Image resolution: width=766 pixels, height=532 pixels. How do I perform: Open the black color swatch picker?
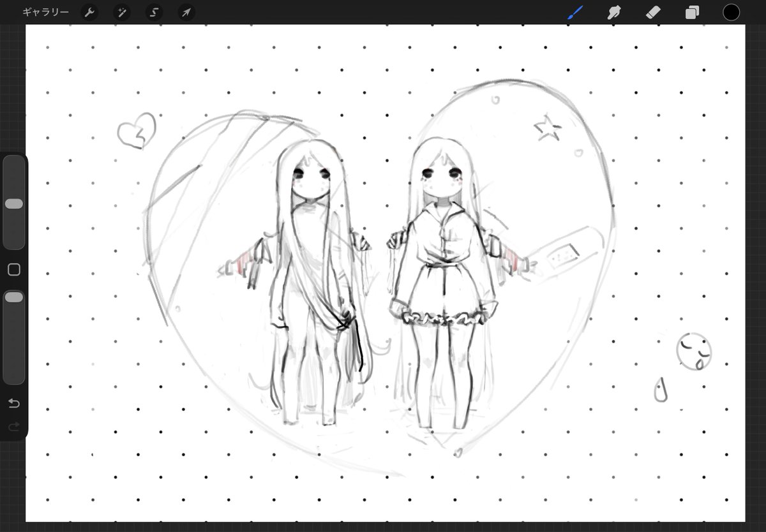[731, 12]
